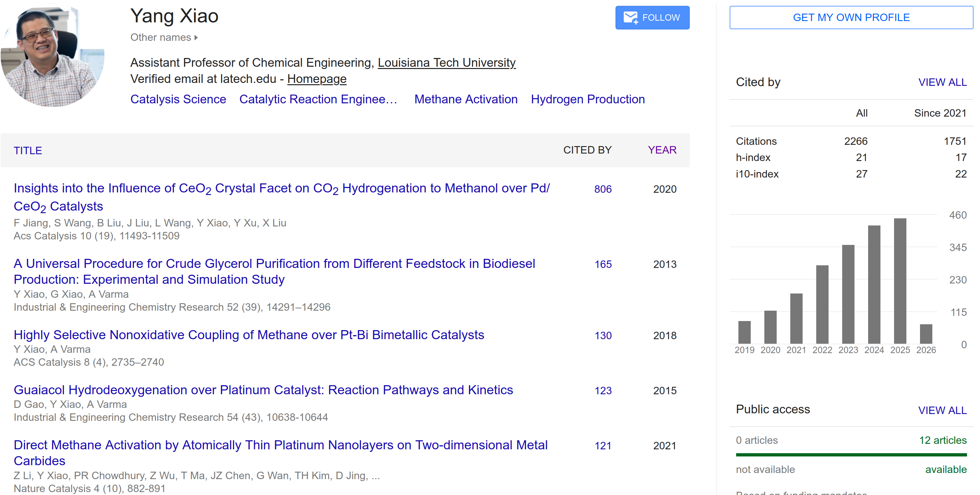
Task: Open the Pt-Bi Bimetallic Catalysts paper
Action: tap(249, 335)
